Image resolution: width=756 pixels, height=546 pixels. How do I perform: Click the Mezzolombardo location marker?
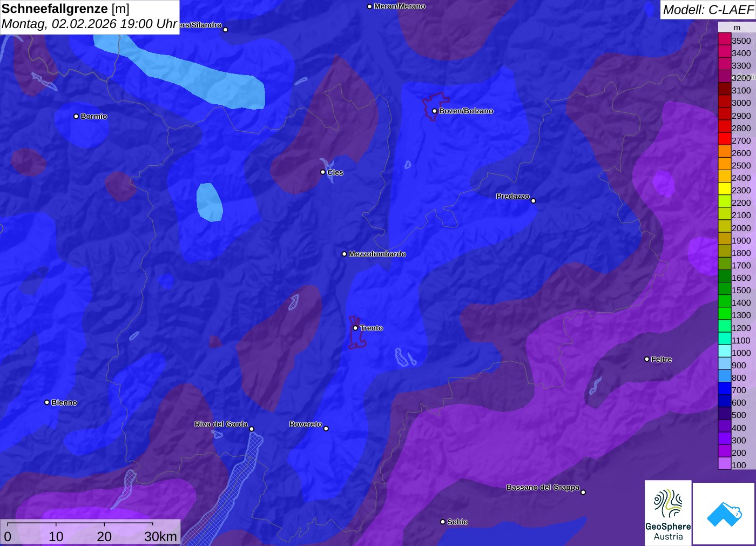click(x=345, y=254)
